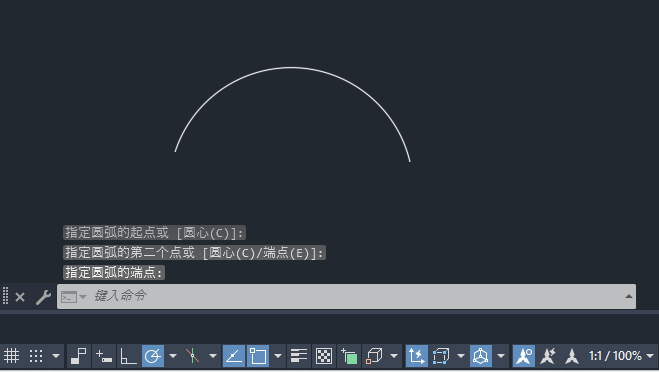Click the 指定圆弧的起点或 prompt line

tap(154, 232)
